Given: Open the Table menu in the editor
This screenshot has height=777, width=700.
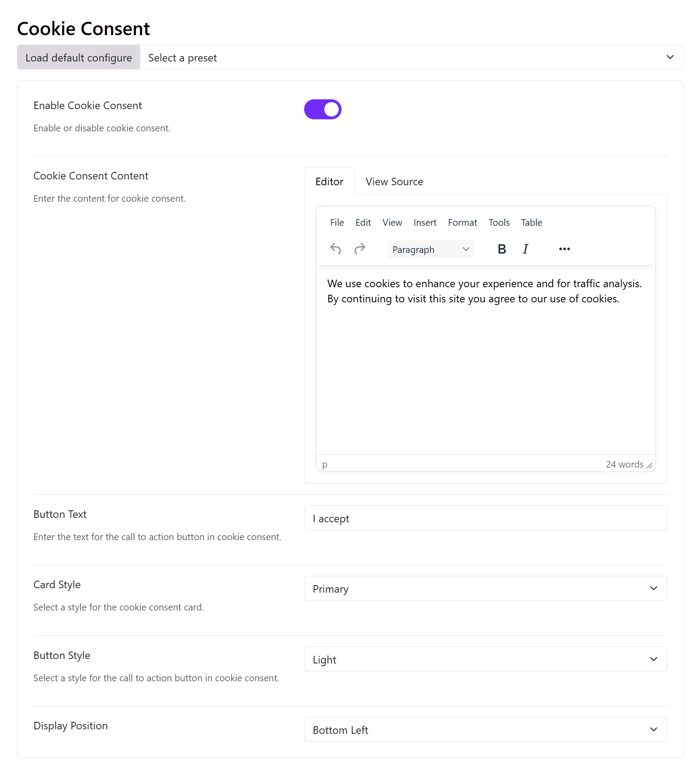Looking at the screenshot, I should coord(531,223).
